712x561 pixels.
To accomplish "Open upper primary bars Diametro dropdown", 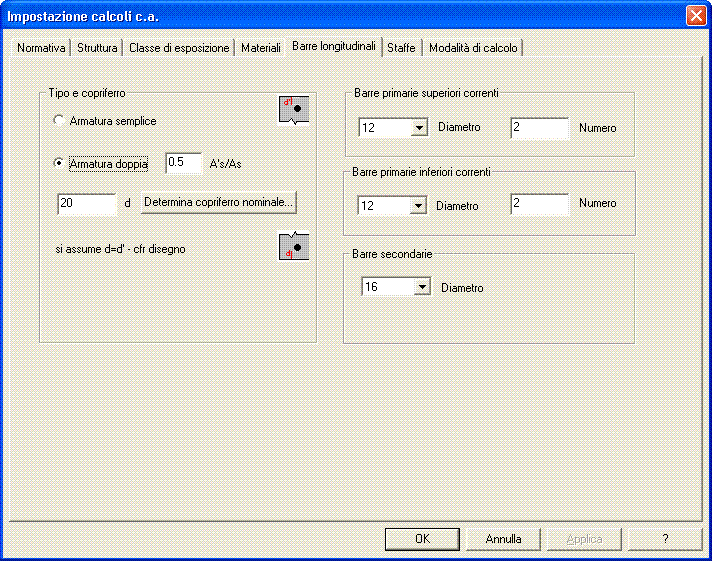I will pos(419,128).
